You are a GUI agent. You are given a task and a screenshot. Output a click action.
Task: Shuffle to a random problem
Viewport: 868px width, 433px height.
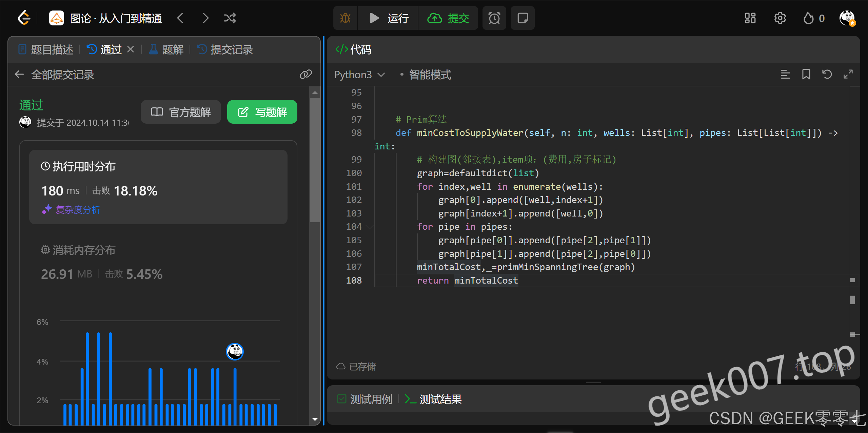tap(230, 18)
